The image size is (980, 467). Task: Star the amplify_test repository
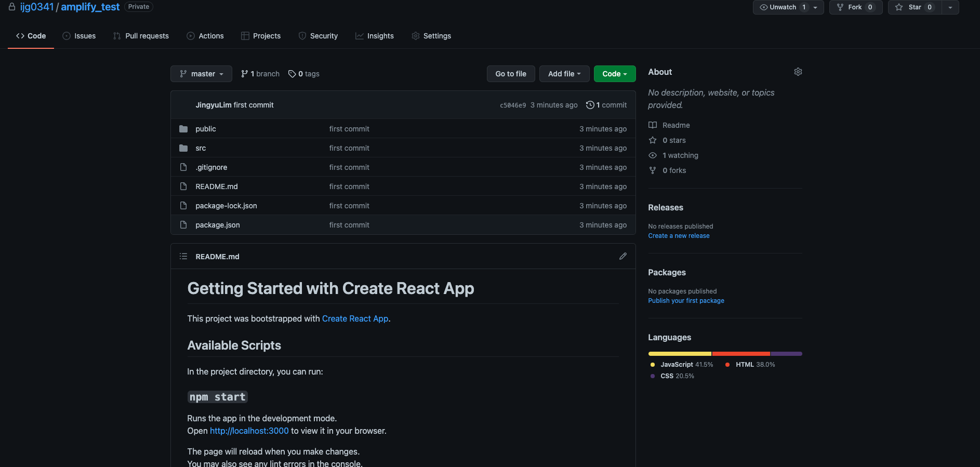coord(915,7)
